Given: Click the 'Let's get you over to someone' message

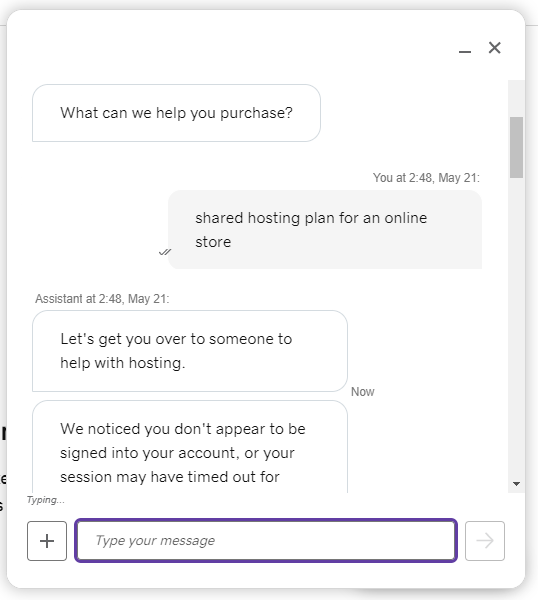Looking at the screenshot, I should click(x=190, y=351).
